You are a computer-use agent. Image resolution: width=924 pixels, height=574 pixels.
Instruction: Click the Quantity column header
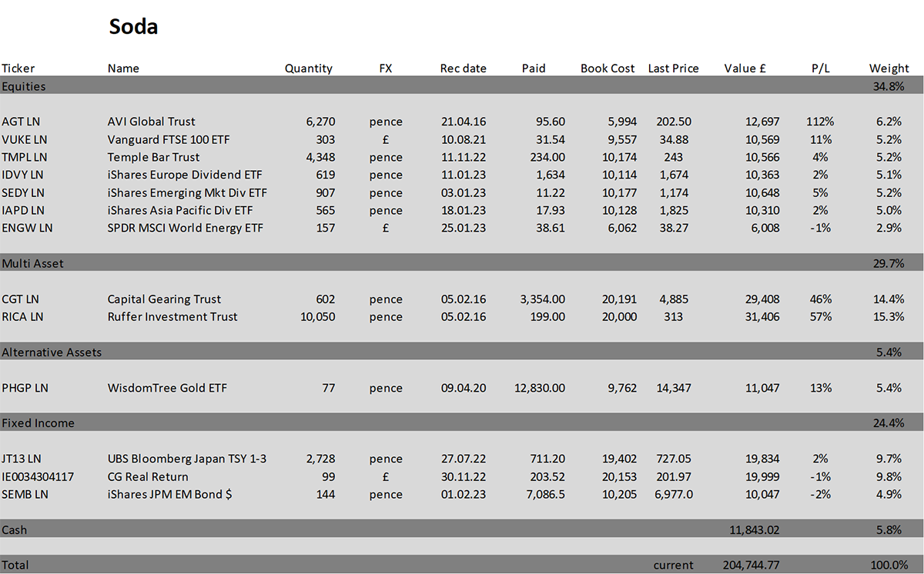click(308, 68)
